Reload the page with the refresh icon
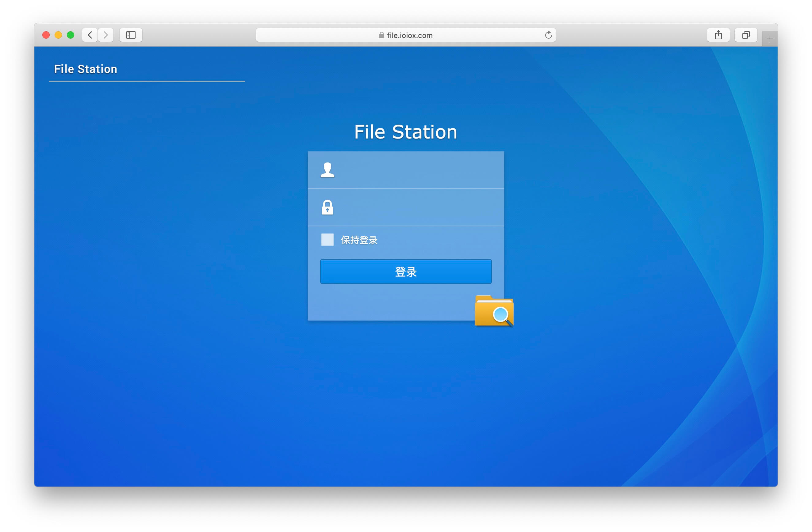The height and width of the screenshot is (532, 812). click(x=548, y=35)
